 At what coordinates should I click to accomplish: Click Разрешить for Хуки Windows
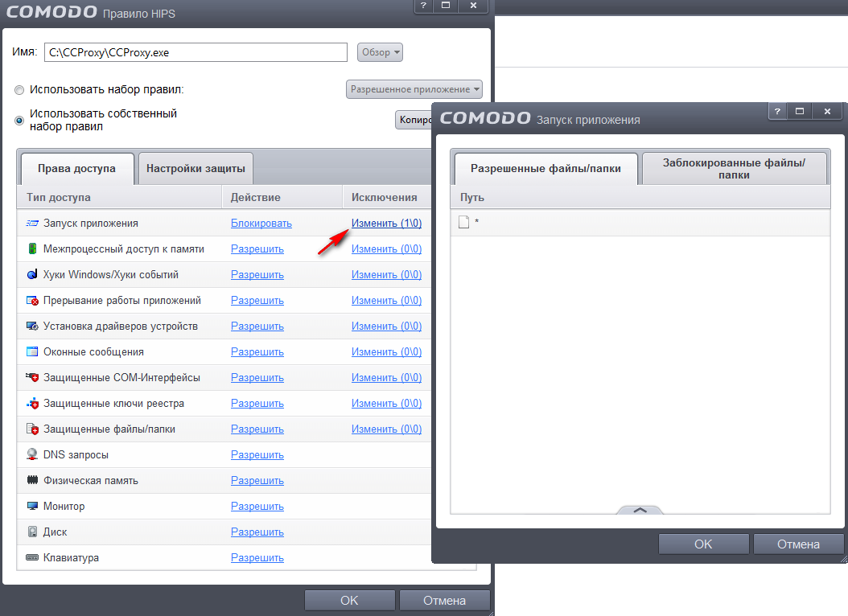click(257, 274)
